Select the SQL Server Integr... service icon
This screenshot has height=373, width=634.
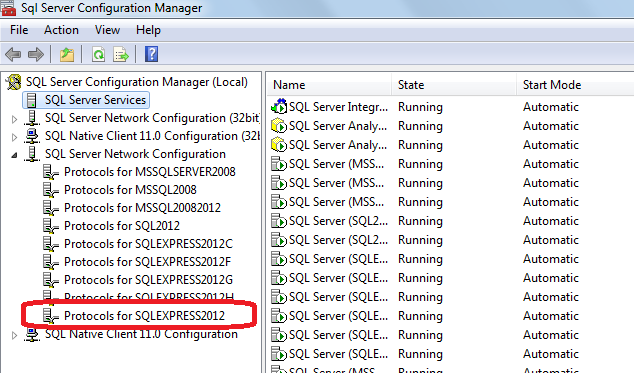click(279, 107)
